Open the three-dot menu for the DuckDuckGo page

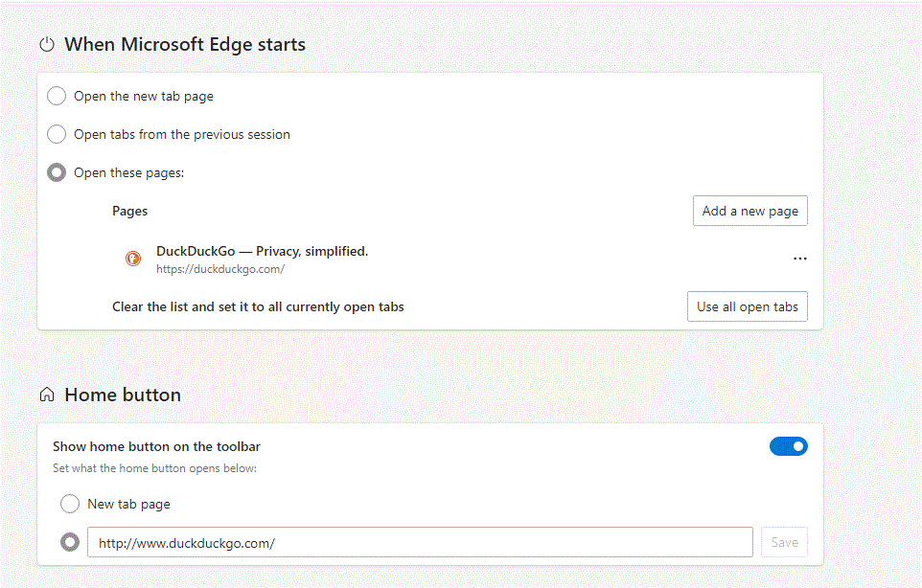799,259
